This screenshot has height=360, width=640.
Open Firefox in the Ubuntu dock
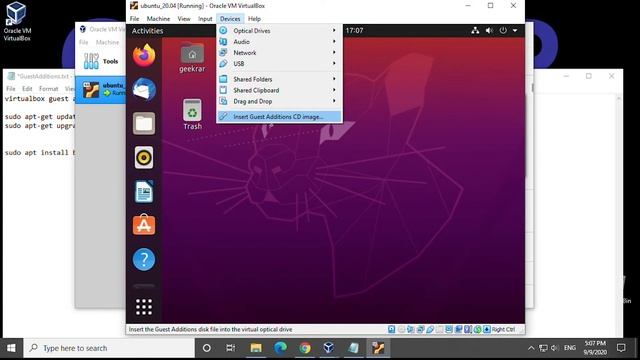point(144,56)
